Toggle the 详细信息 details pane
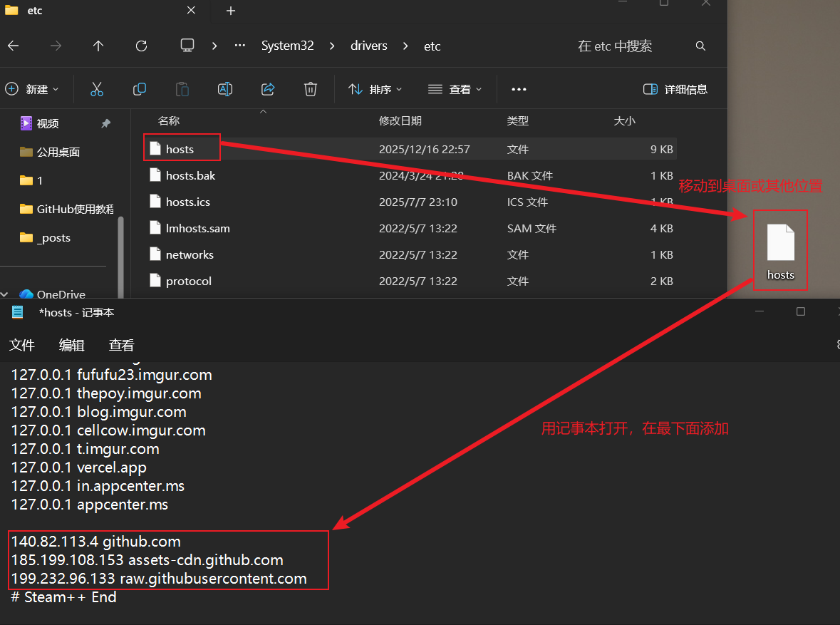Image resolution: width=840 pixels, height=625 pixels. coord(675,89)
